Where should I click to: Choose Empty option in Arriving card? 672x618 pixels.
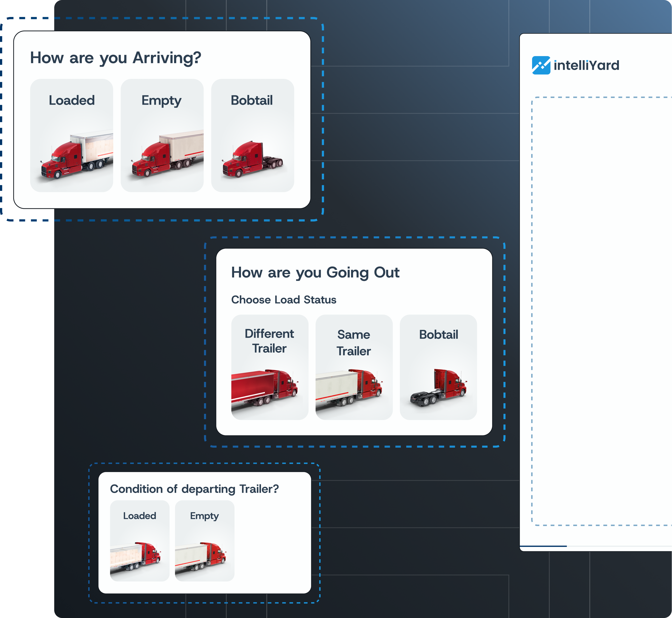[x=162, y=100]
